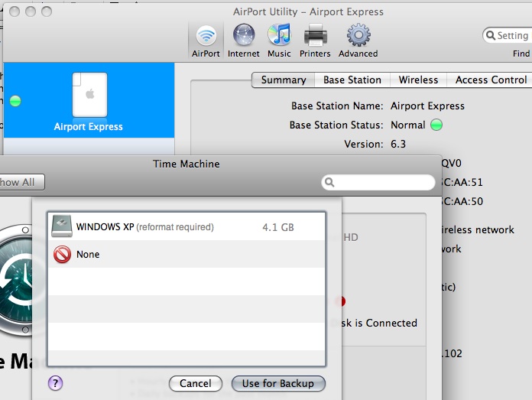Screen dimensions: 532x400
Task: Open the AirPort toolbar section
Action: pos(206,41)
